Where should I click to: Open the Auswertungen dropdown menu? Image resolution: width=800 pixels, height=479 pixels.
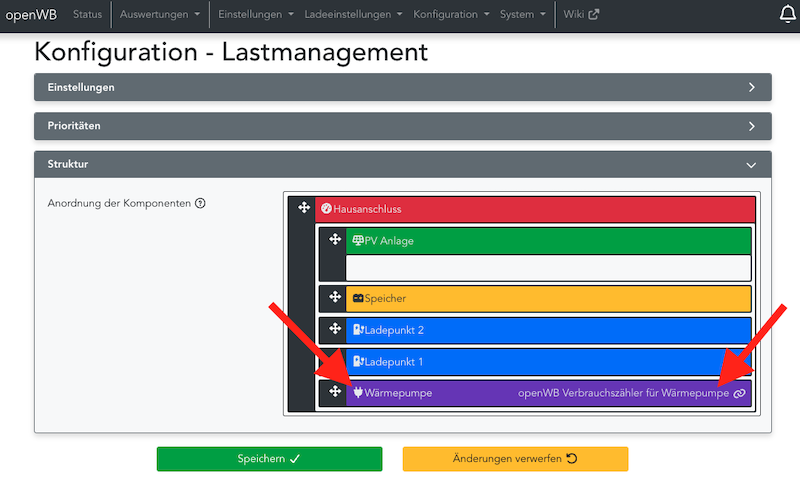point(160,14)
